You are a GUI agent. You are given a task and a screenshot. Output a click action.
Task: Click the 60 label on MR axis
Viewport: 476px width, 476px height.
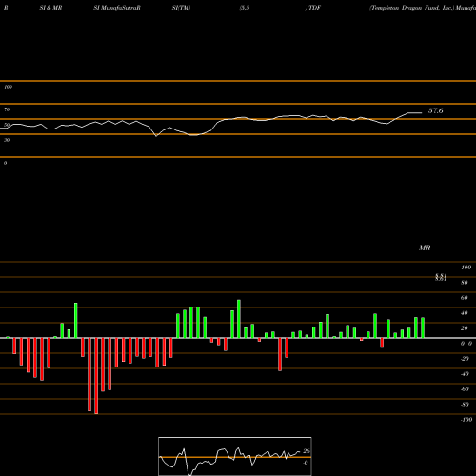[x=465, y=298]
